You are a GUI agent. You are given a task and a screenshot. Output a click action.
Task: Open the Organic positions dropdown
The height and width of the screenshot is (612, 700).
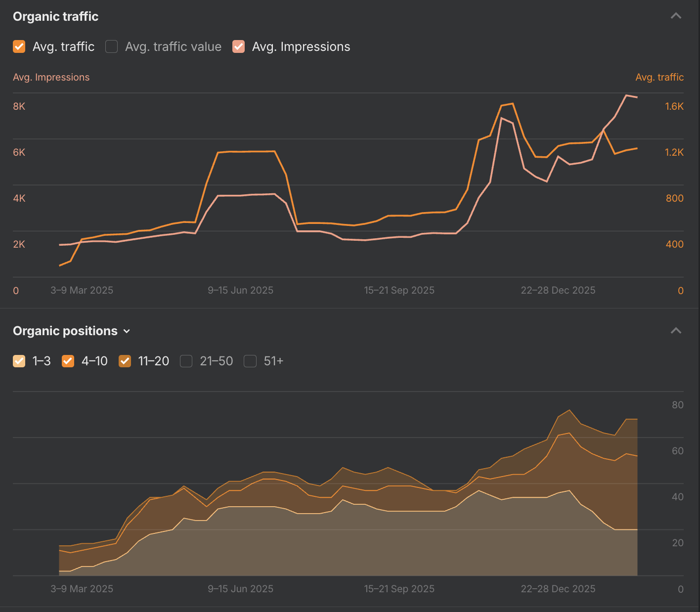[127, 331]
